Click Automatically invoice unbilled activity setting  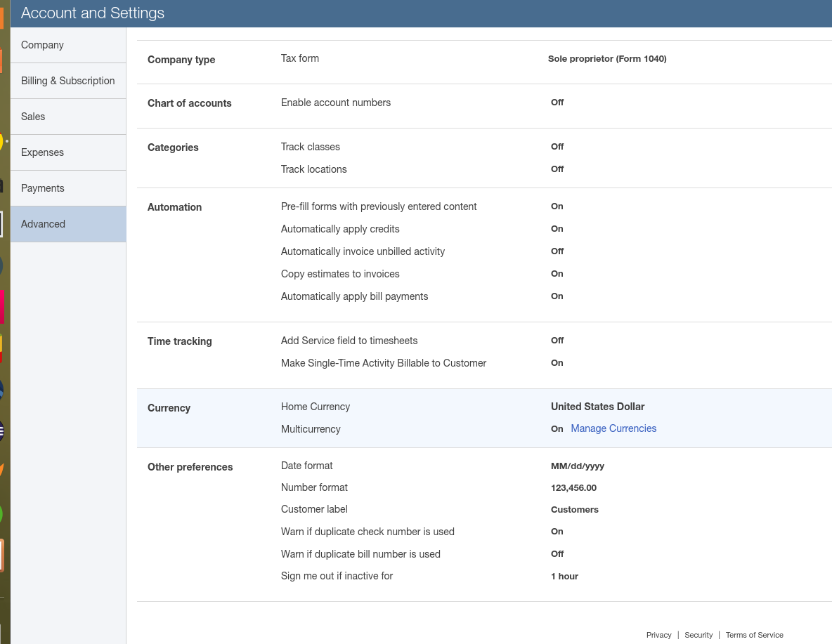[x=363, y=251]
